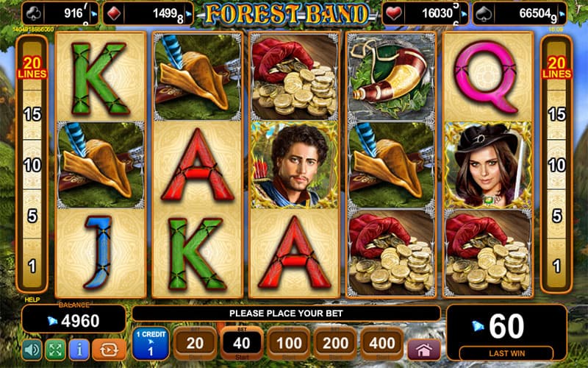Mute the game sound with speaker icon
588x368 pixels.
click(32, 350)
